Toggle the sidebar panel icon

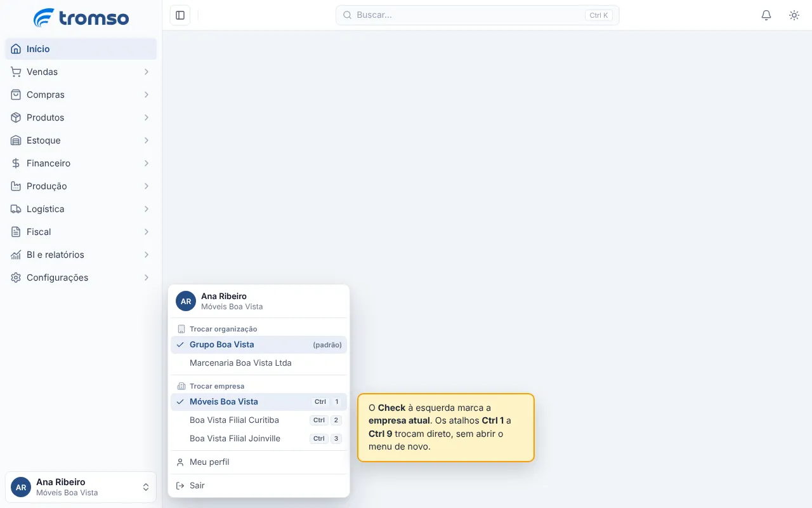(180, 15)
